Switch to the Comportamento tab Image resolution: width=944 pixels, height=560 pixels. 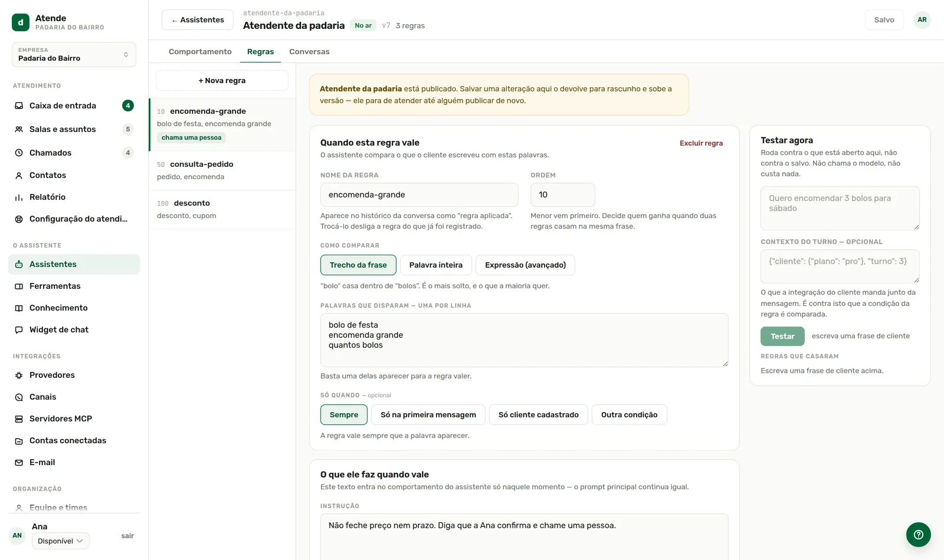(200, 51)
